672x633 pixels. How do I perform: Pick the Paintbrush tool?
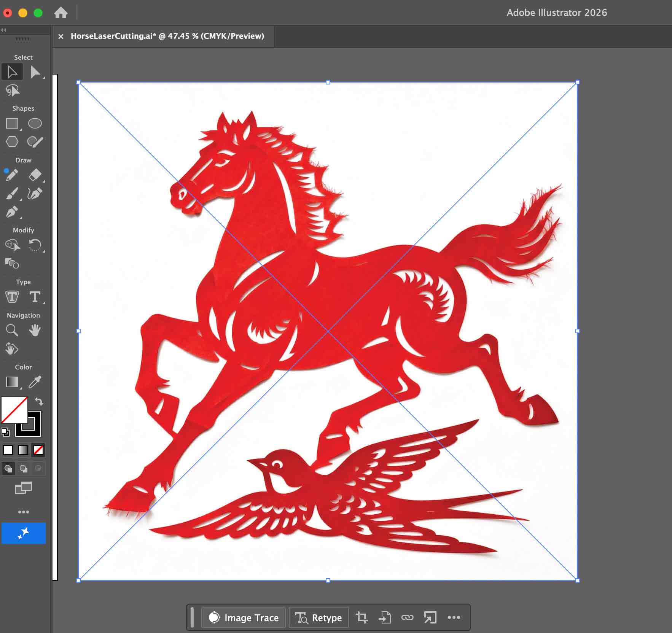[x=11, y=194]
